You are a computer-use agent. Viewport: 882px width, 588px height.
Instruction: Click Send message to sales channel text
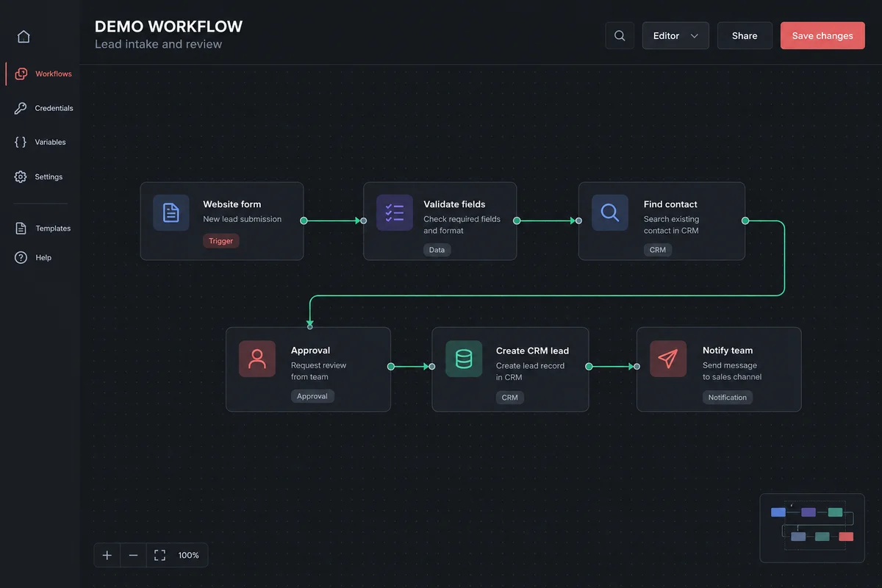(732, 371)
